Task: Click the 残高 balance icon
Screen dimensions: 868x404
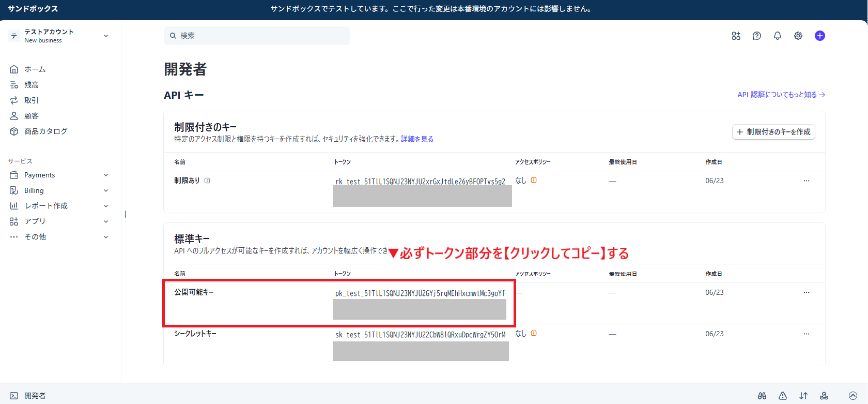Action: coord(14,85)
